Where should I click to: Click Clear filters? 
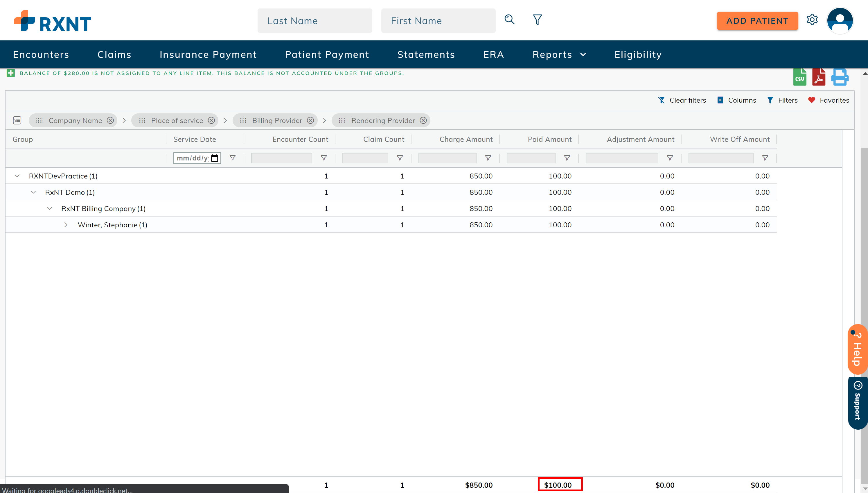click(x=682, y=100)
